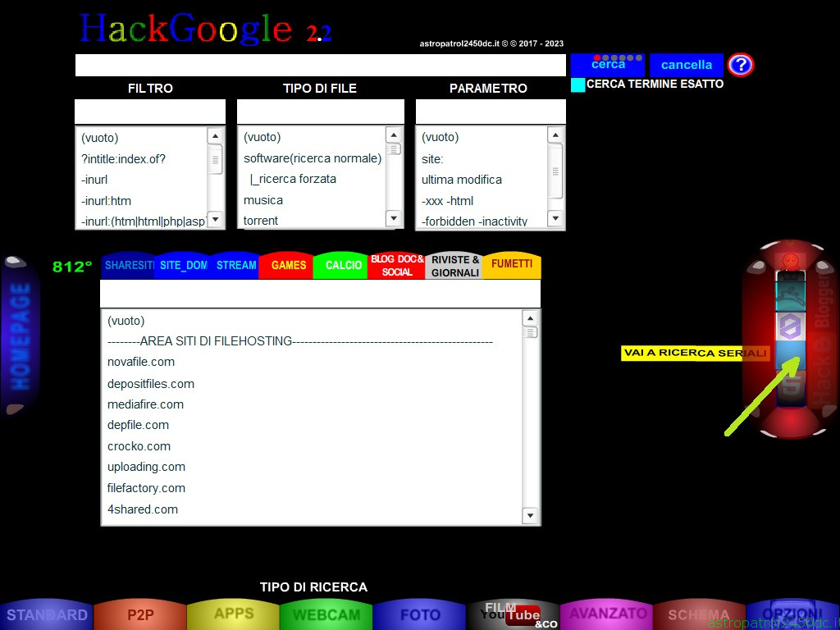Select uploading.com in filehosting list
Screen dimensions: 840x630
click(x=146, y=467)
